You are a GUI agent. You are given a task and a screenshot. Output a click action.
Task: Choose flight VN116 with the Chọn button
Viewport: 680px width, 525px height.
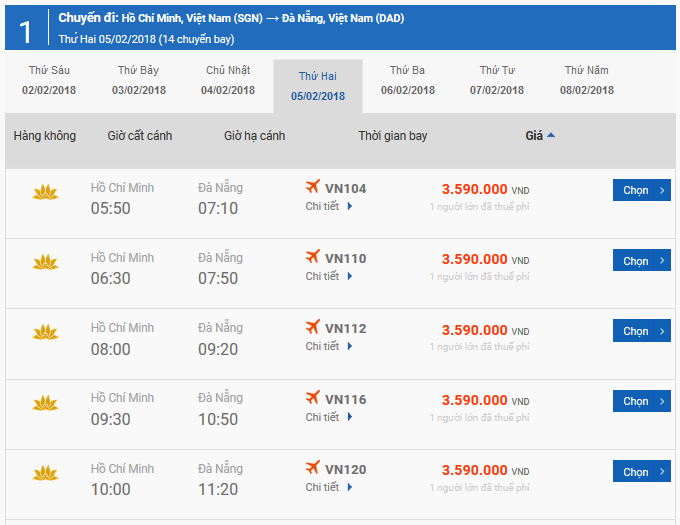[x=642, y=401]
